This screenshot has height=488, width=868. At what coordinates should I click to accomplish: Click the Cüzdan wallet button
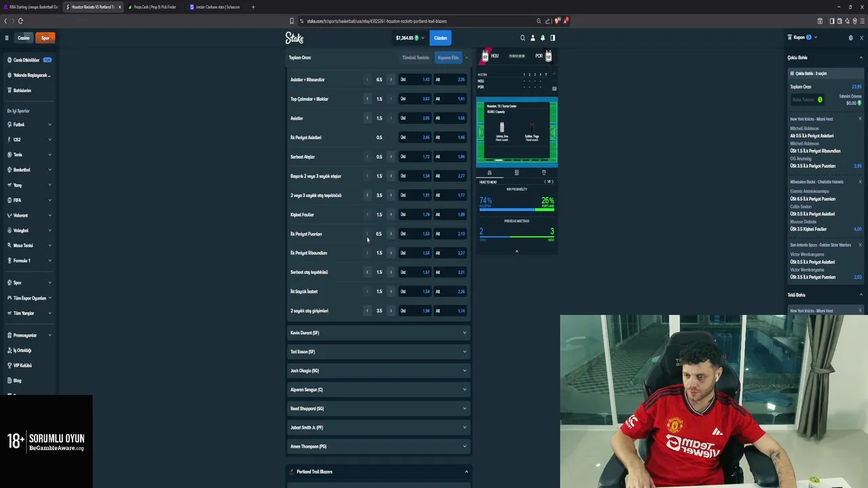[441, 38]
